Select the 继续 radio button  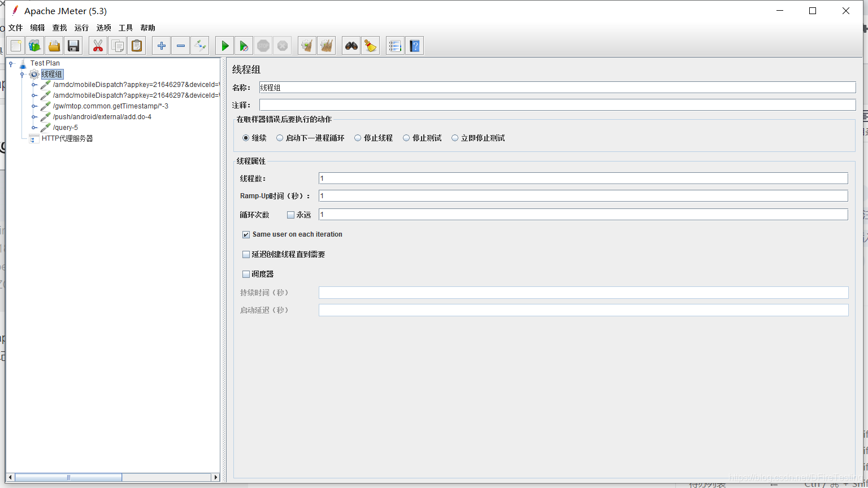246,138
